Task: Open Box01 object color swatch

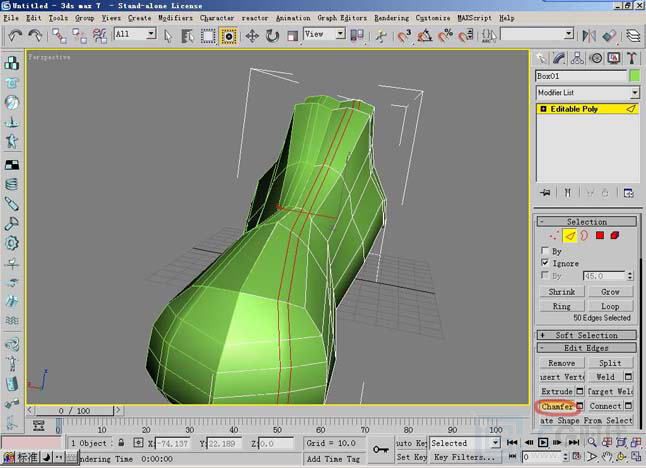Action: click(635, 76)
